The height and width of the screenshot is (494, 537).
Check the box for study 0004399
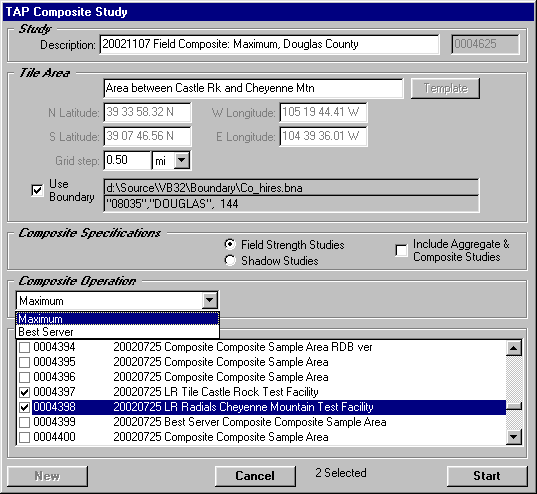click(x=24, y=422)
